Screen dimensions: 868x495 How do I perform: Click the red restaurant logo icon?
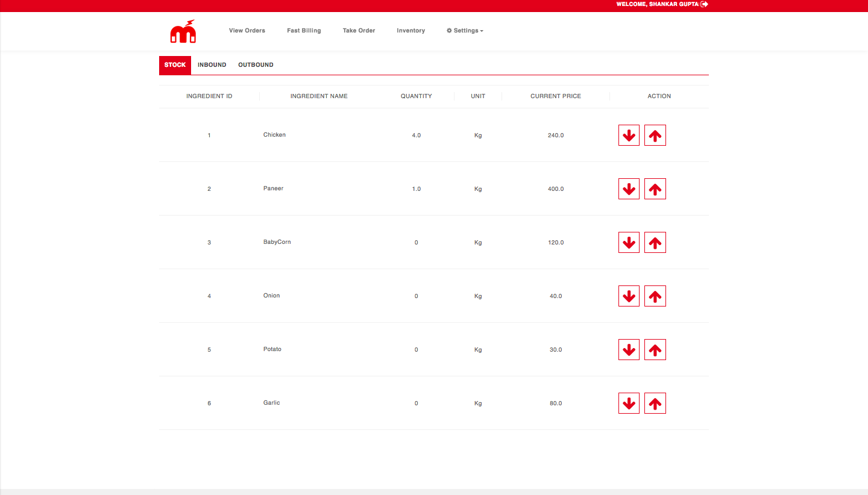183,31
